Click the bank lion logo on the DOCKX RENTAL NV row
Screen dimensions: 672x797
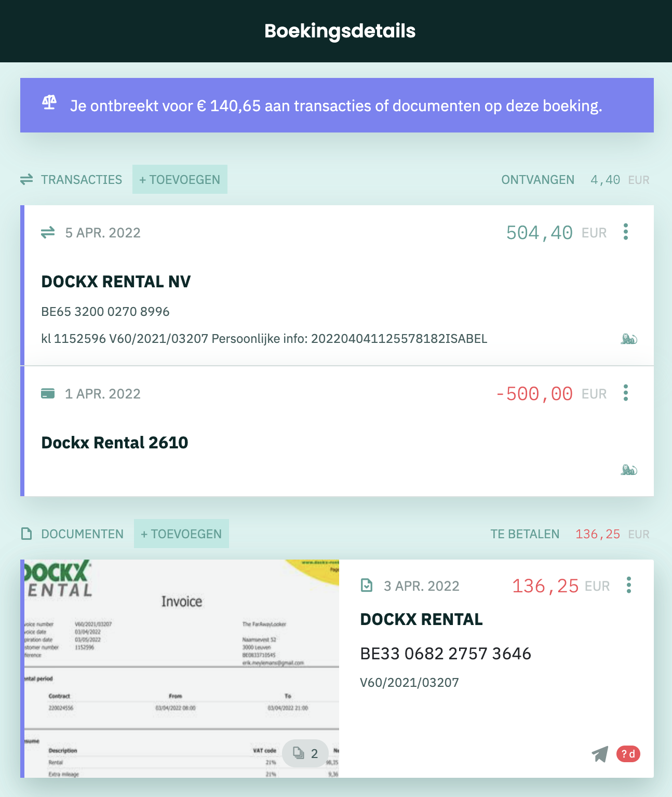click(x=629, y=339)
